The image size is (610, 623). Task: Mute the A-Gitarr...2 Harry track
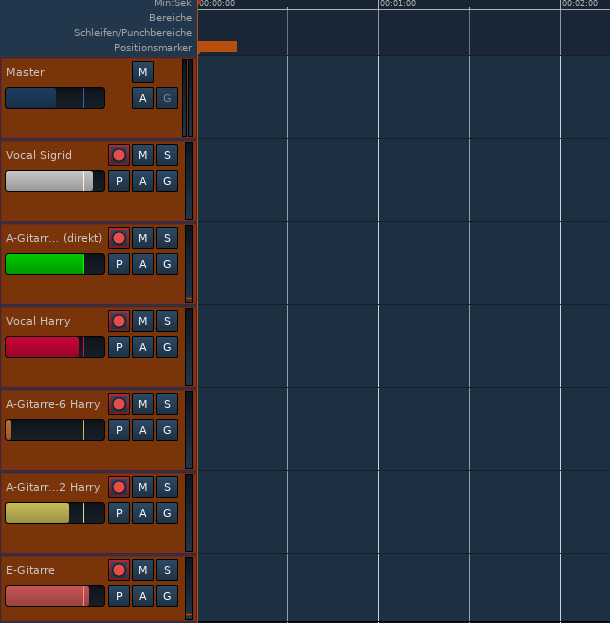point(143,487)
